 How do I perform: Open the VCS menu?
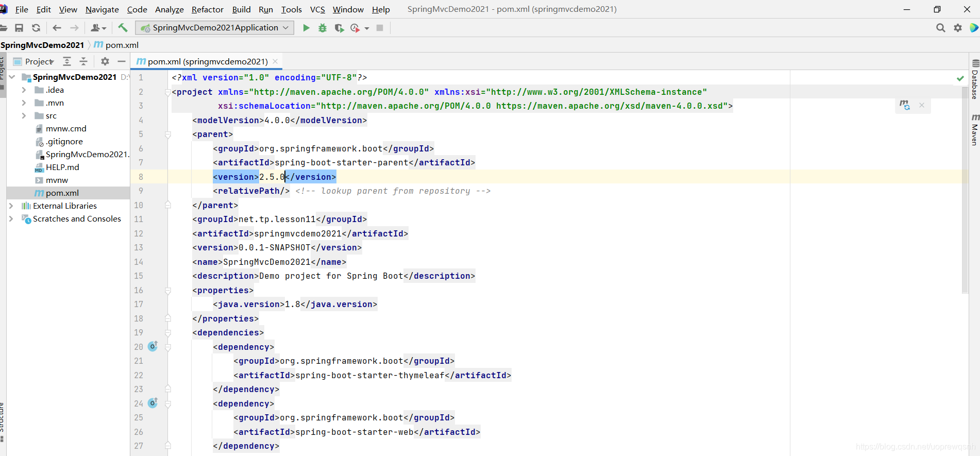[x=317, y=9]
